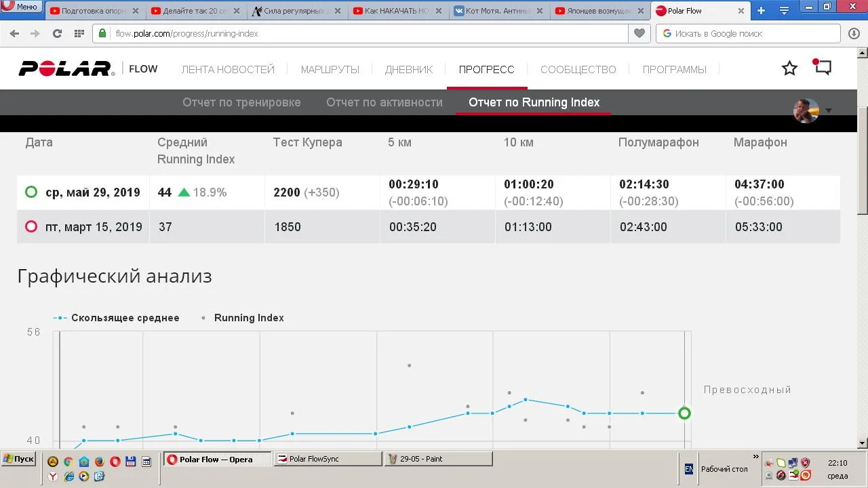Expand the Рабочий стол toolbar chevron
Screen dimensions: 868x488
click(756, 457)
